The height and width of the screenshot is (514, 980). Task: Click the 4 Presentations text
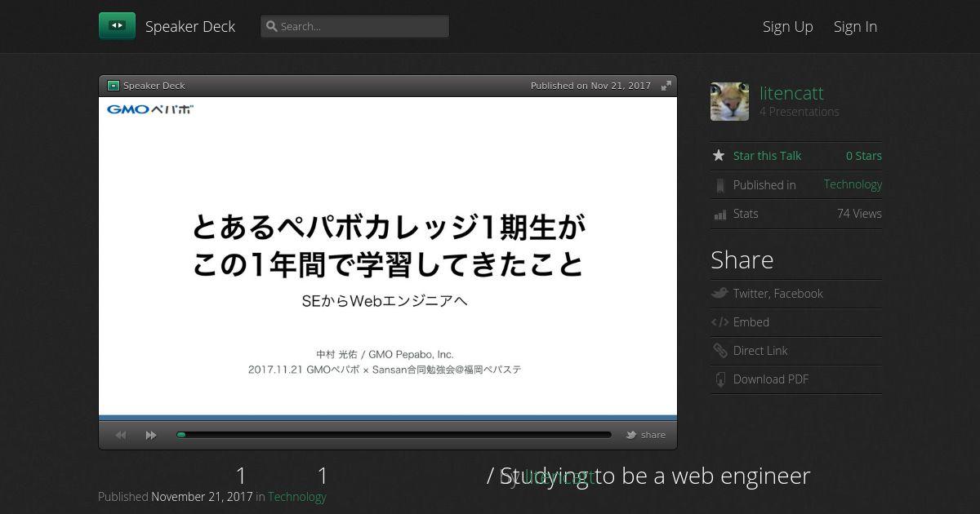click(800, 112)
